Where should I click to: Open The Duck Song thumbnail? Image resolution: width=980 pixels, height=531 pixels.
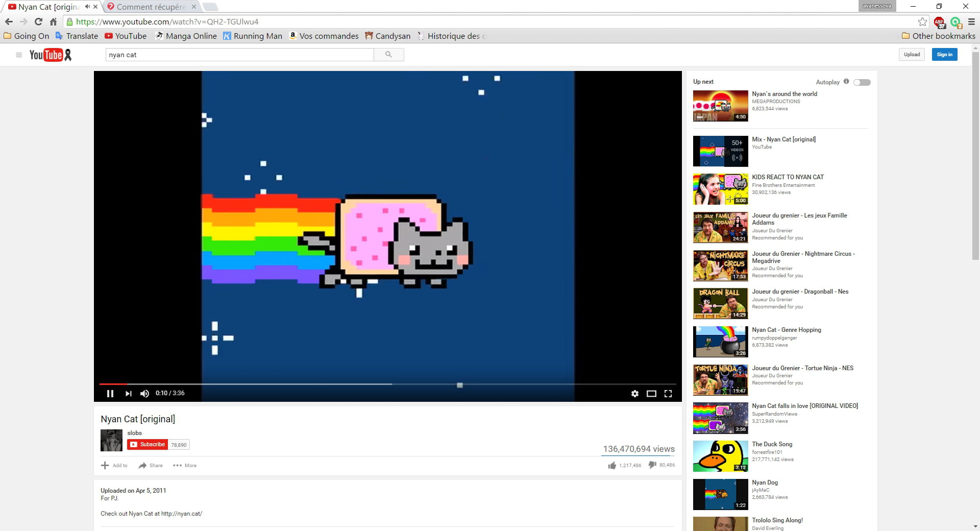[720, 456]
